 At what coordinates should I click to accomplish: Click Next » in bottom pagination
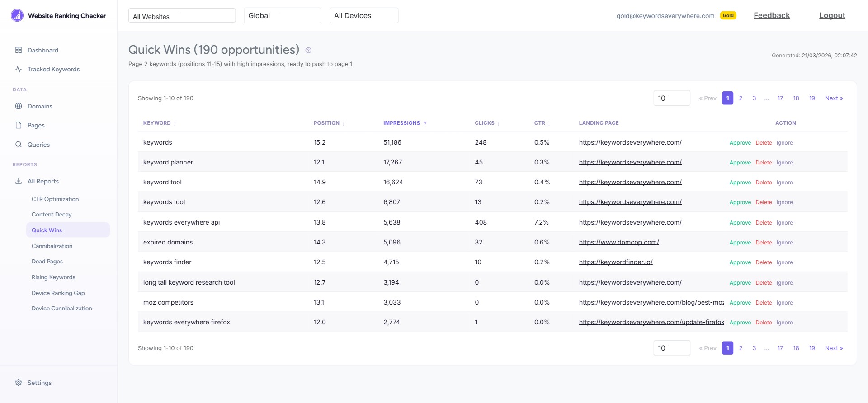click(834, 348)
